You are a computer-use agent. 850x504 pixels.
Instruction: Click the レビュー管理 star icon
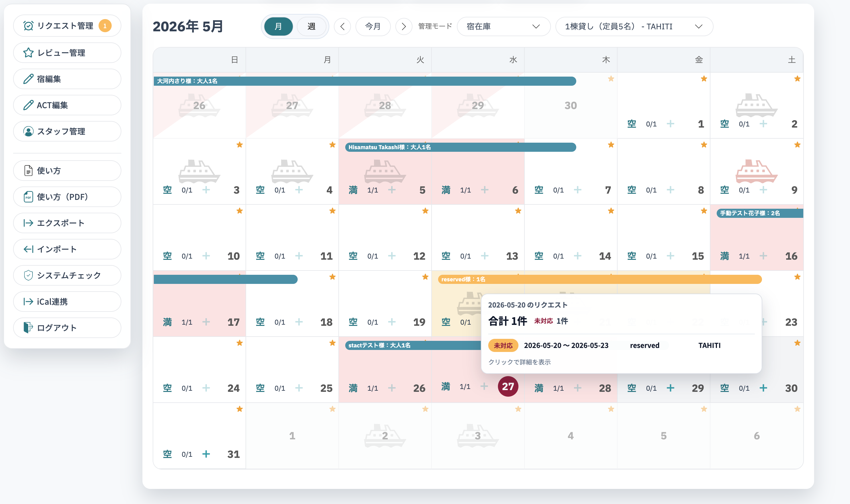pos(28,53)
